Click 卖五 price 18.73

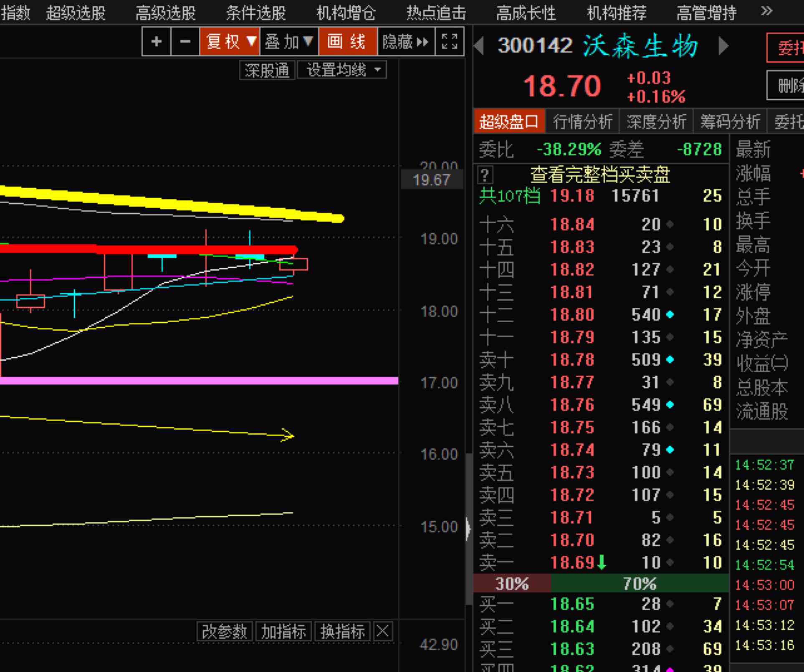pos(572,472)
